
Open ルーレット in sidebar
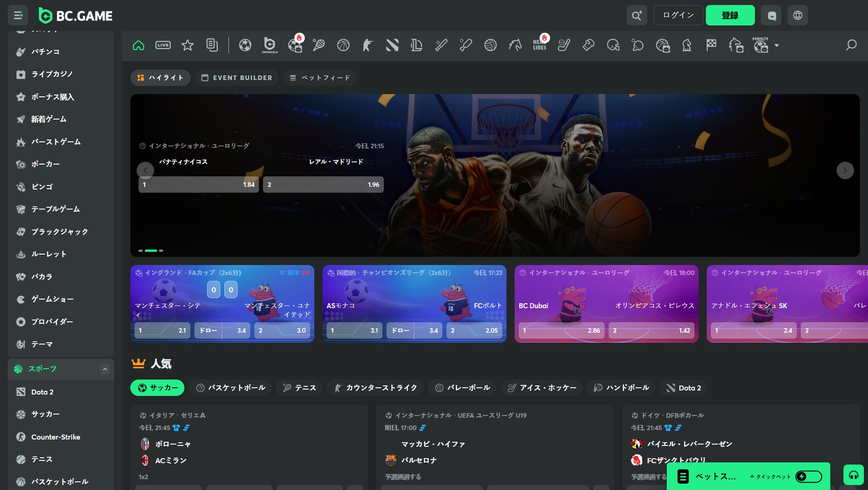[61, 254]
